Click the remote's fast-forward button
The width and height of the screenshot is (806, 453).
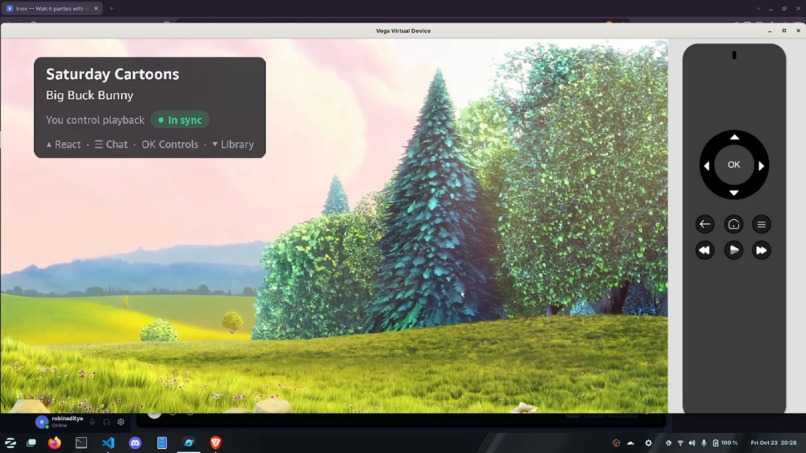pyautogui.click(x=761, y=250)
